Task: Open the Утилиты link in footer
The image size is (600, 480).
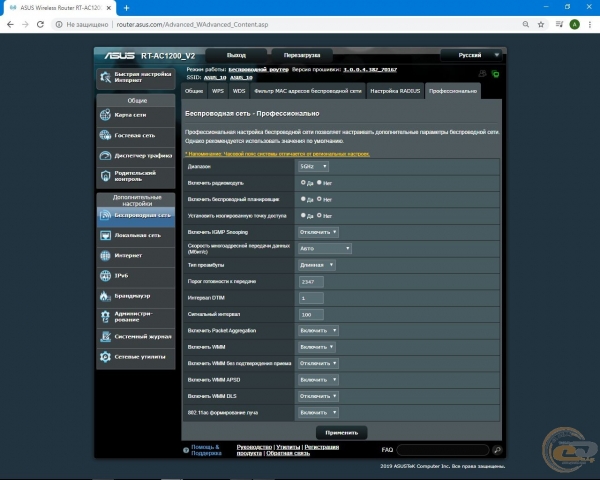Action: [288, 447]
